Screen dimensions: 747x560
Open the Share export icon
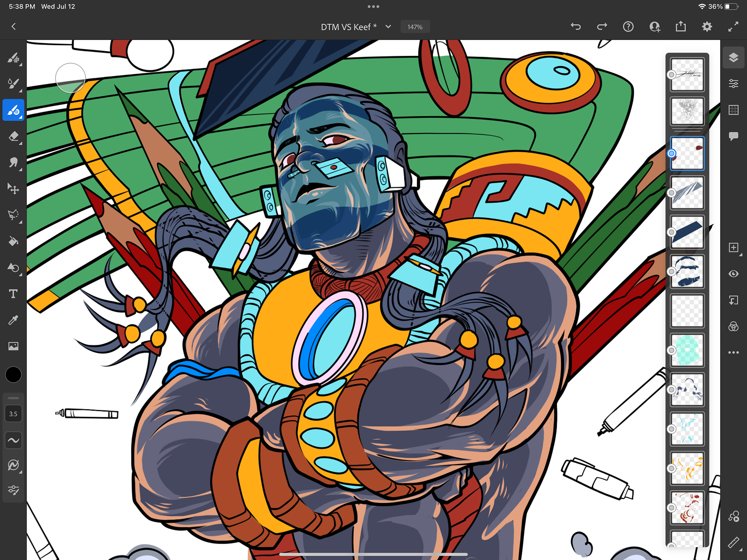point(680,27)
